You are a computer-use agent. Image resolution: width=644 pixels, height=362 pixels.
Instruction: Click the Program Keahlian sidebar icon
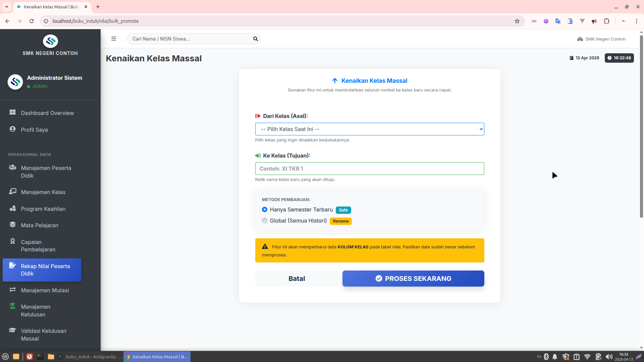coord(13,208)
